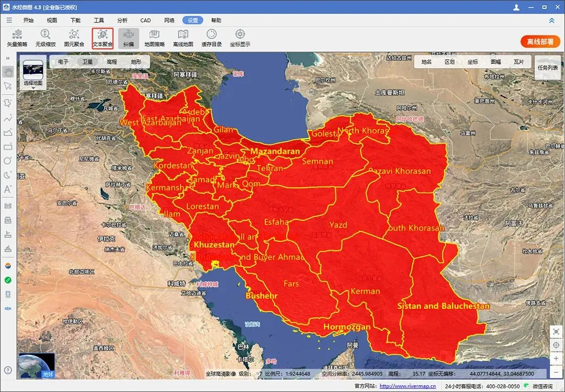This screenshot has height=392, width=565.
Task: Choose the draw rectangle tool
Action: pos(8,147)
